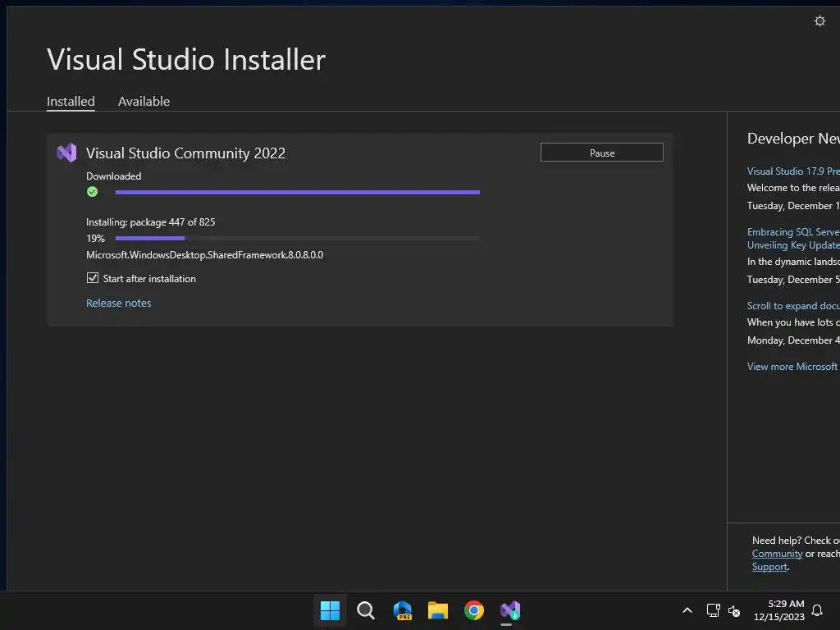
Task: Open Scroll to expand documents article
Action: [793, 306]
